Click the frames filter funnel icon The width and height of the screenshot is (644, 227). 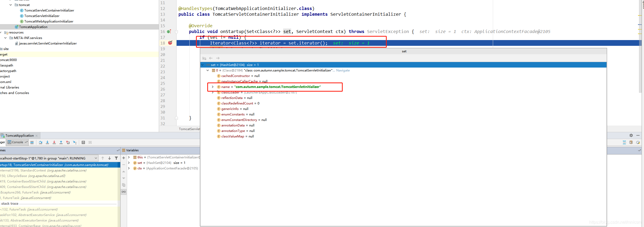point(116,158)
